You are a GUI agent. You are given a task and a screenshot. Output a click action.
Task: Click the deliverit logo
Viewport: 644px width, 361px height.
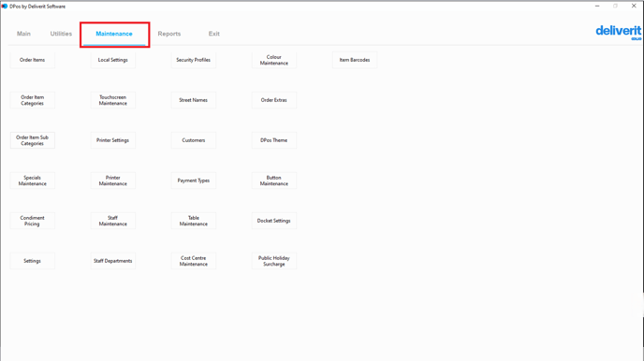tap(619, 32)
